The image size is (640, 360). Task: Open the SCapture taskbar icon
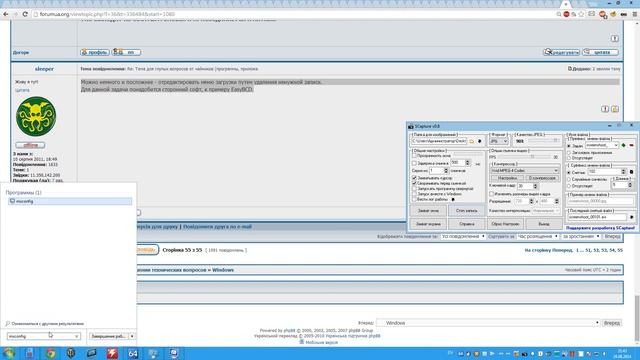coord(174,353)
